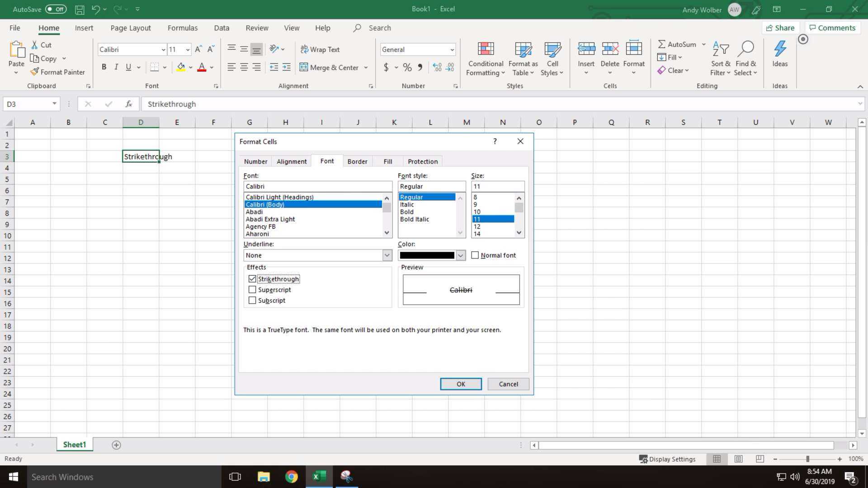Click the Borders icon in Font group
This screenshot has width=868, height=488.
click(155, 67)
